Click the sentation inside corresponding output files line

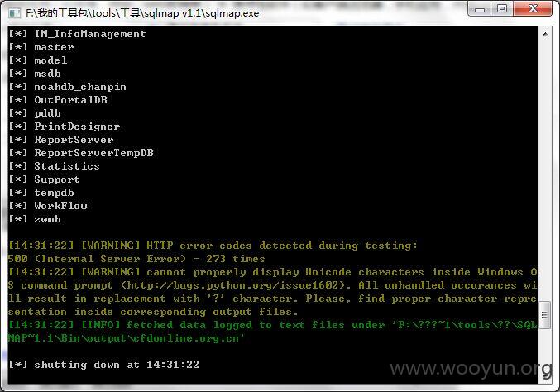[153, 312]
